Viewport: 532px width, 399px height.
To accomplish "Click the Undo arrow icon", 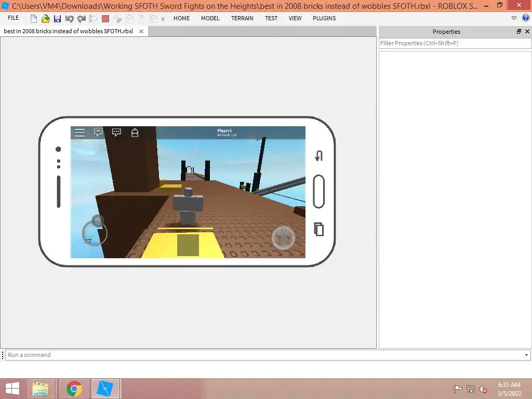I will point(69,19).
